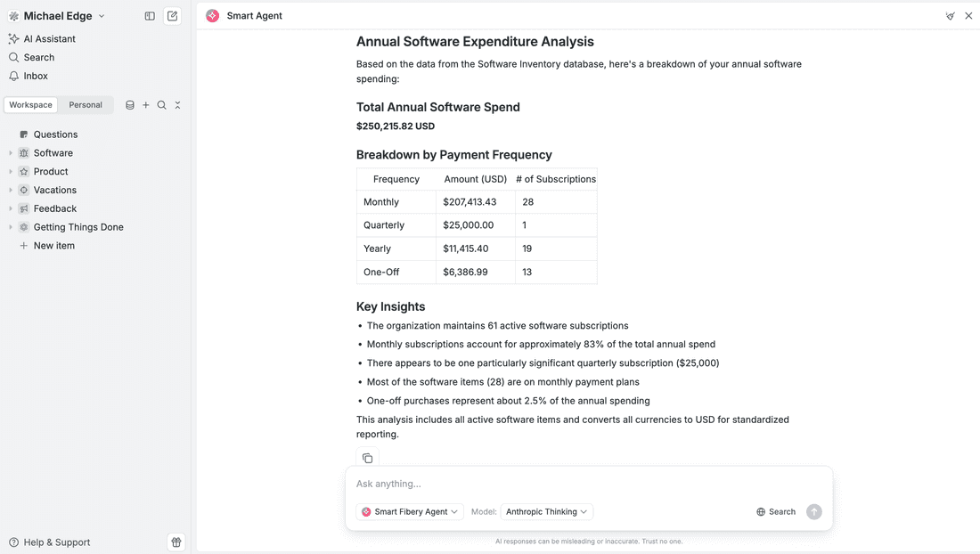Open AI Assistant from sidebar

tap(49, 39)
